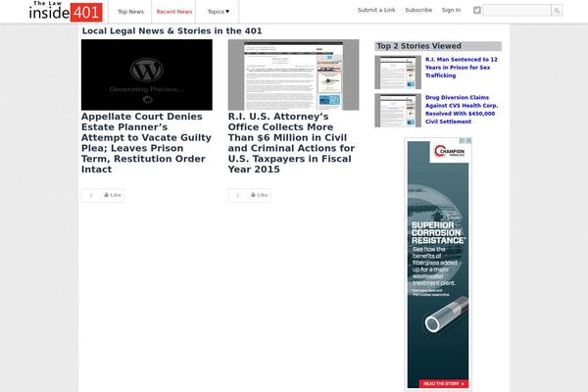
Task: Open the Recent News tab
Action: pos(174,12)
